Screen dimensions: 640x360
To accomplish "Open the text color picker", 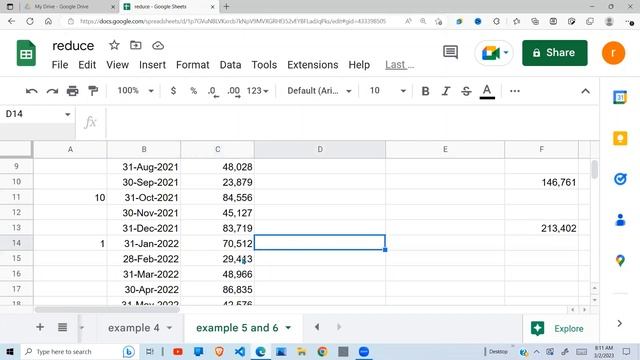I will click(x=487, y=91).
